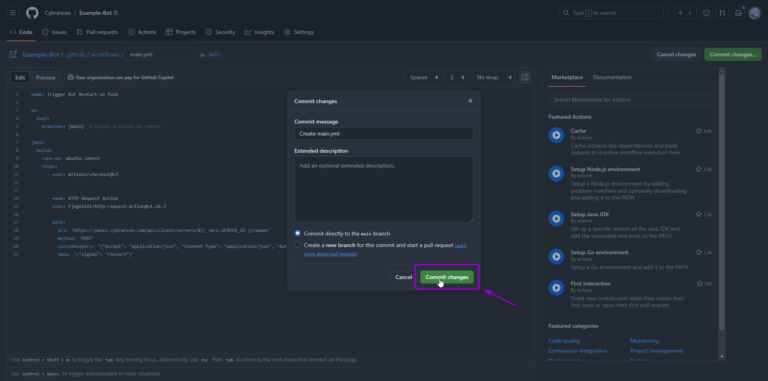Select Create a new branch option
This screenshot has width=768, height=381.
coord(297,245)
